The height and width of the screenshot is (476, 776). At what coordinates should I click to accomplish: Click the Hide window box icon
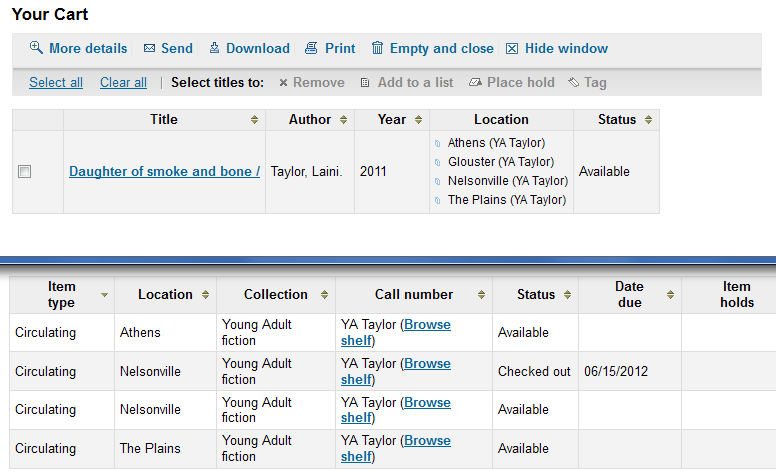point(512,48)
